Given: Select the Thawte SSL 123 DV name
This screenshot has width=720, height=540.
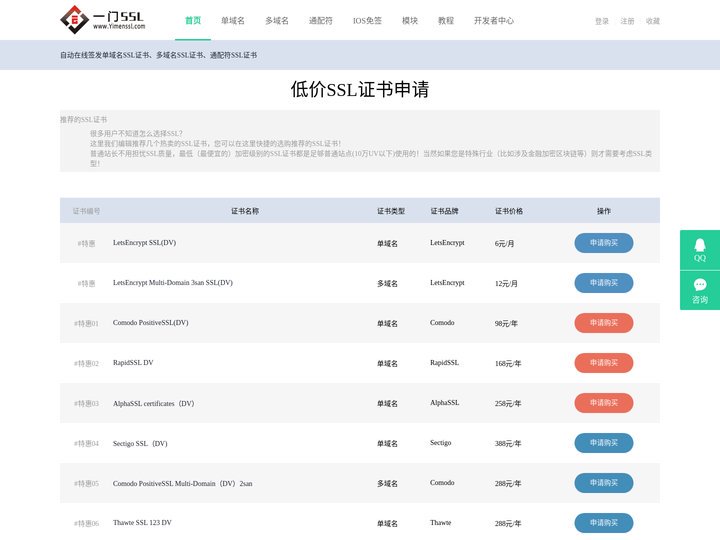Looking at the screenshot, I should [142, 523].
